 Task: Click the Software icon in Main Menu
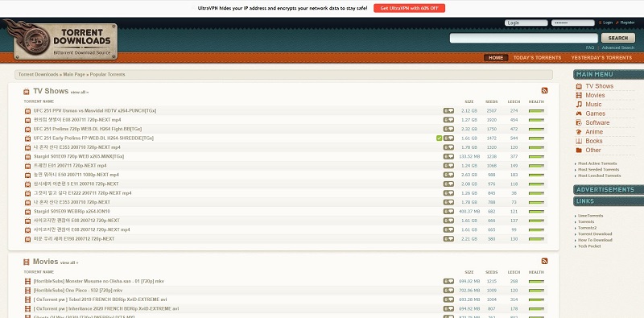click(x=579, y=123)
